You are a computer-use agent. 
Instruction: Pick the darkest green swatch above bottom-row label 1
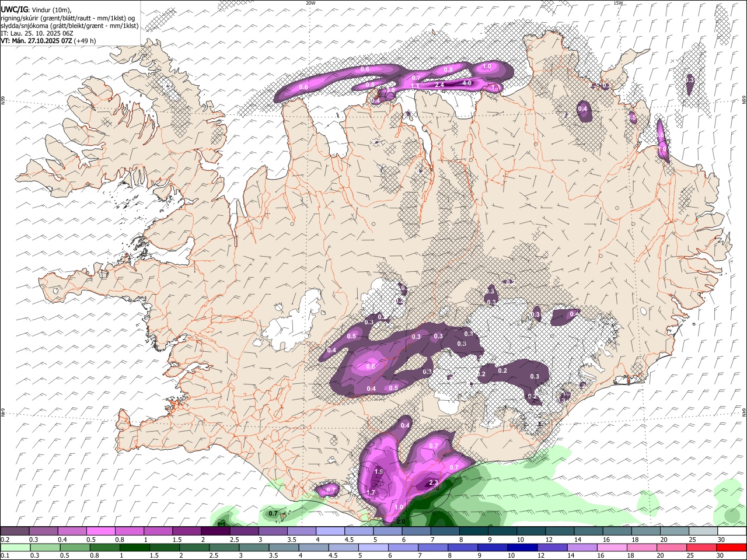tap(134, 547)
